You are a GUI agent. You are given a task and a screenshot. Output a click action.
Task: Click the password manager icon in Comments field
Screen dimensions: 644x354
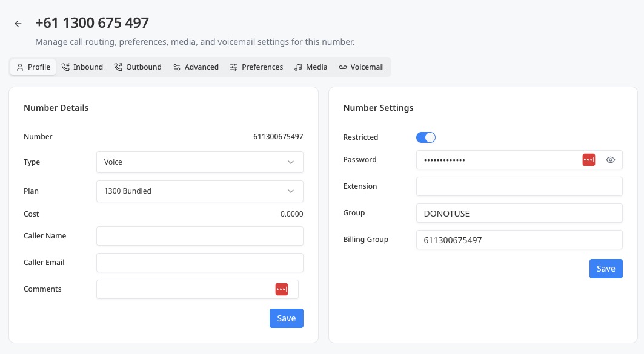point(281,289)
